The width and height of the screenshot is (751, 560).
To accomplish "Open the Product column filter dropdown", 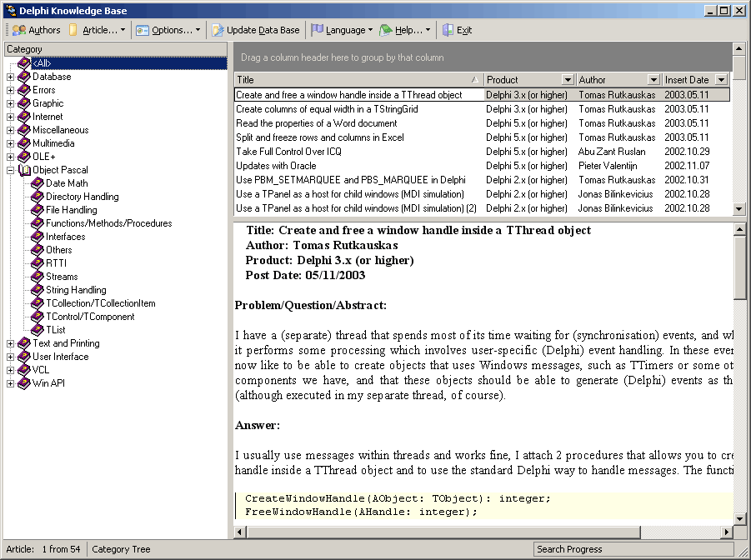I will pos(568,79).
